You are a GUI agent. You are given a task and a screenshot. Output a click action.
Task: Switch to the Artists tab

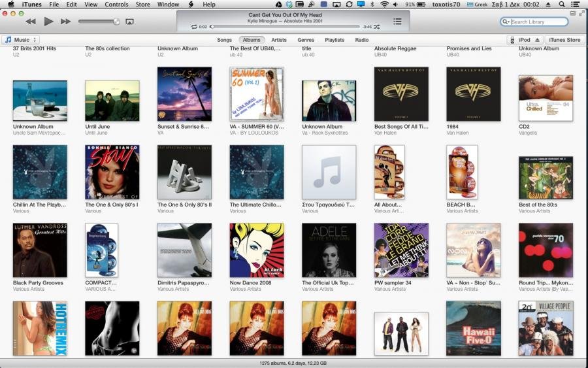click(279, 40)
